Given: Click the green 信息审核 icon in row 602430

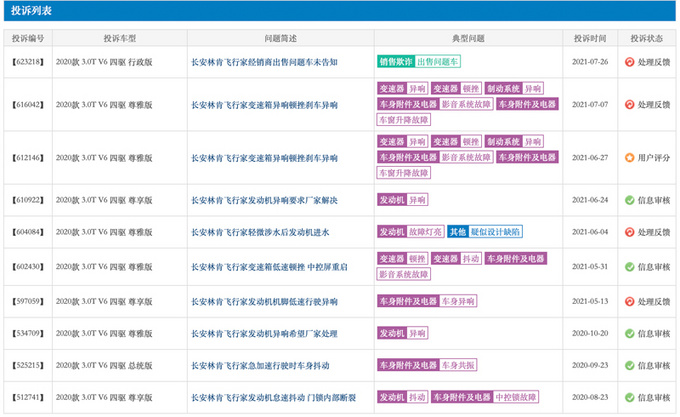Looking at the screenshot, I should click(x=629, y=267).
